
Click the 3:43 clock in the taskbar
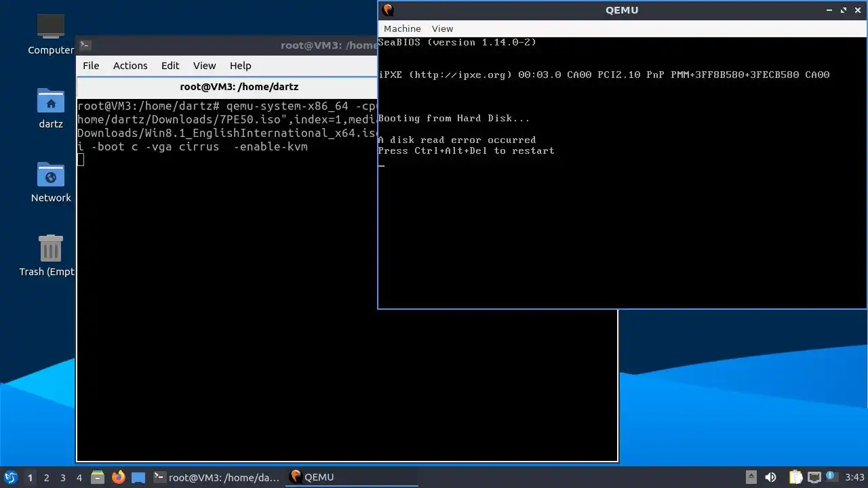854,477
